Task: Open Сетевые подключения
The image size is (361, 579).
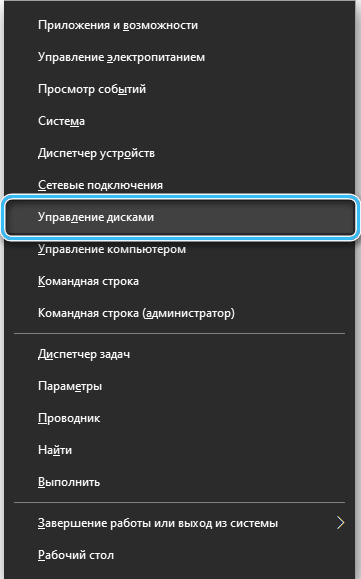Action: coord(180,185)
